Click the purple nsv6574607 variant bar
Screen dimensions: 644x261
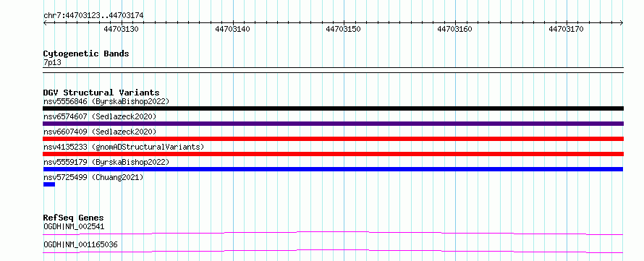[333, 124]
